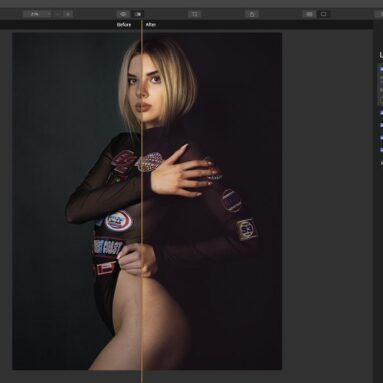Click the After label above the photo

151,25
